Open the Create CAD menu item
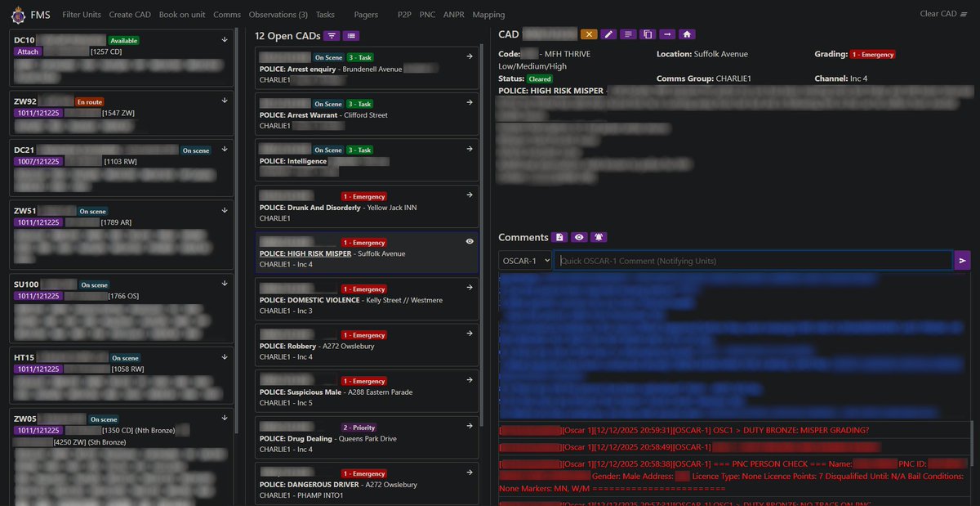This screenshot has width=980, height=506. (x=130, y=15)
